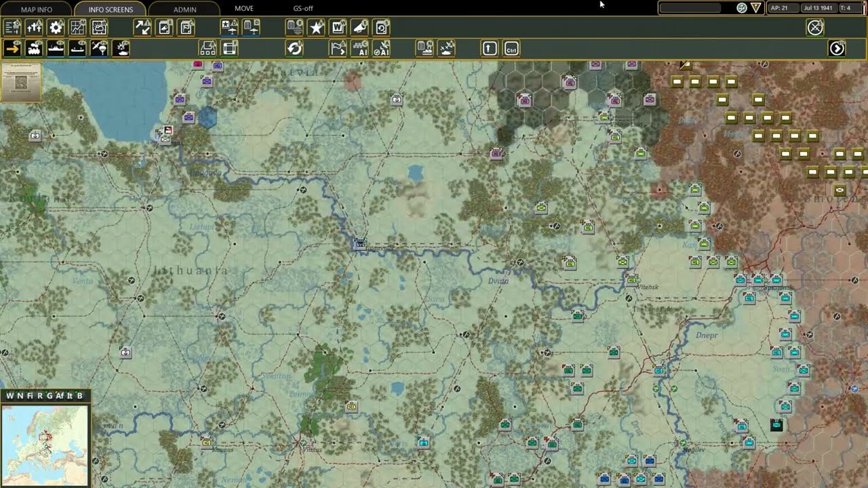Select the yellow arrow move mode
The height and width of the screenshot is (488, 868).
click(x=12, y=48)
